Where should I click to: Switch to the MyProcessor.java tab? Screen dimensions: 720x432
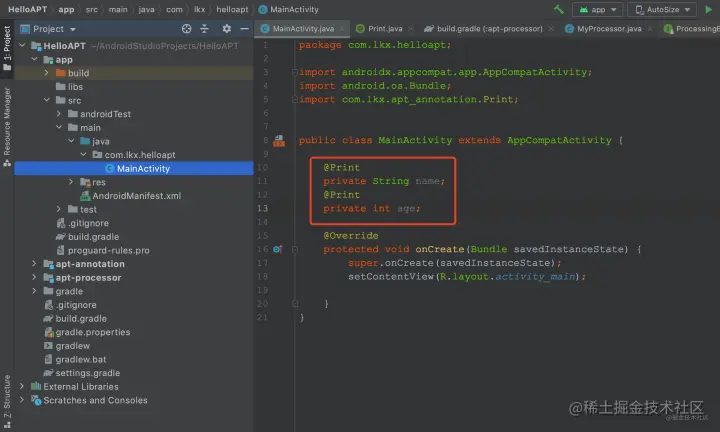click(609, 28)
